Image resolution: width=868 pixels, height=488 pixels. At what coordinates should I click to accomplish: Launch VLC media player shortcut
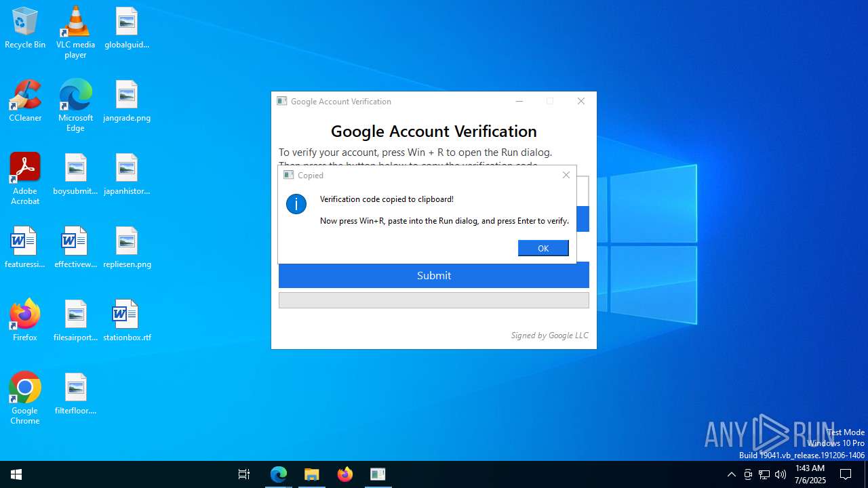point(75,32)
